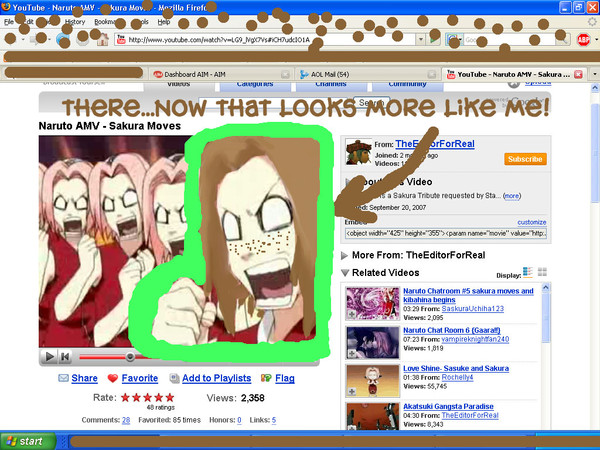
Task: Click the URL address bar
Action: pos(264,39)
